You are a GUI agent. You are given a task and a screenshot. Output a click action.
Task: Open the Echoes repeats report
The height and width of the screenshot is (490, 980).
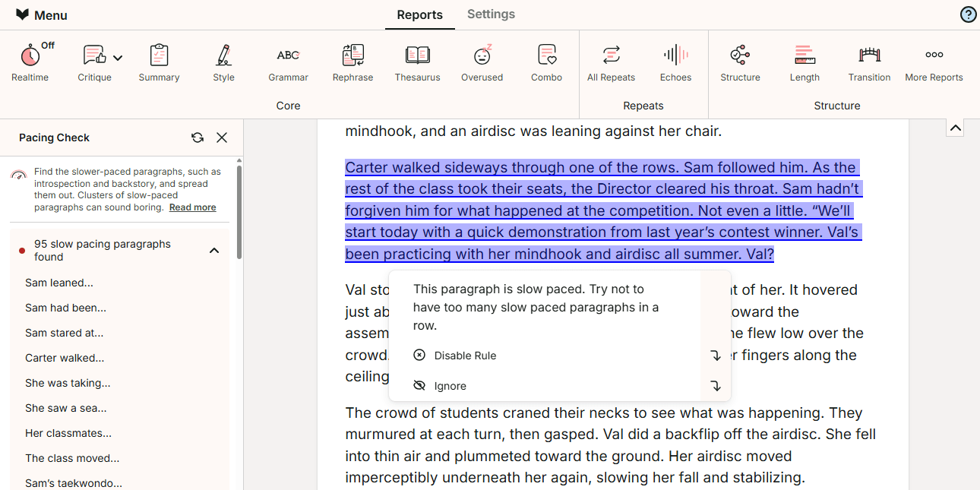[675, 62]
